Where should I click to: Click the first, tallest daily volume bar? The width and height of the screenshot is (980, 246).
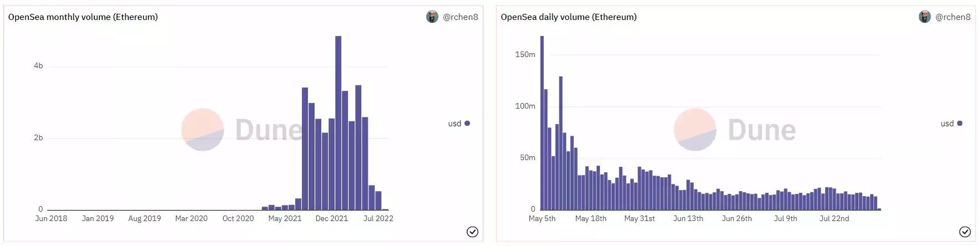tap(542, 122)
